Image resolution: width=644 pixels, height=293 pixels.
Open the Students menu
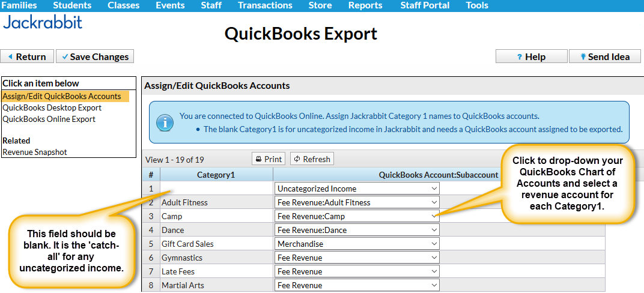pyautogui.click(x=72, y=5)
